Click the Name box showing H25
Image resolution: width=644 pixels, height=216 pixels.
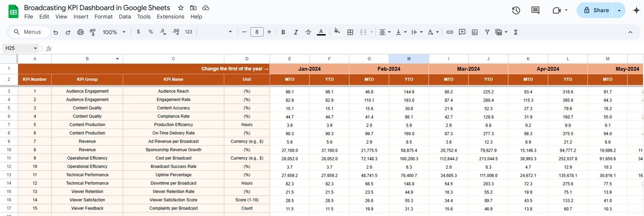(x=21, y=48)
